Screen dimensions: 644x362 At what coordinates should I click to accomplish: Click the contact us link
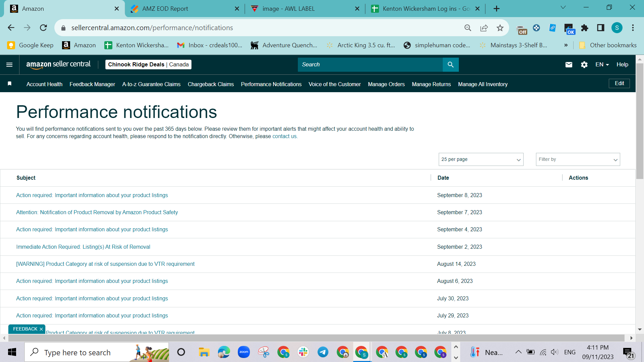(x=284, y=136)
